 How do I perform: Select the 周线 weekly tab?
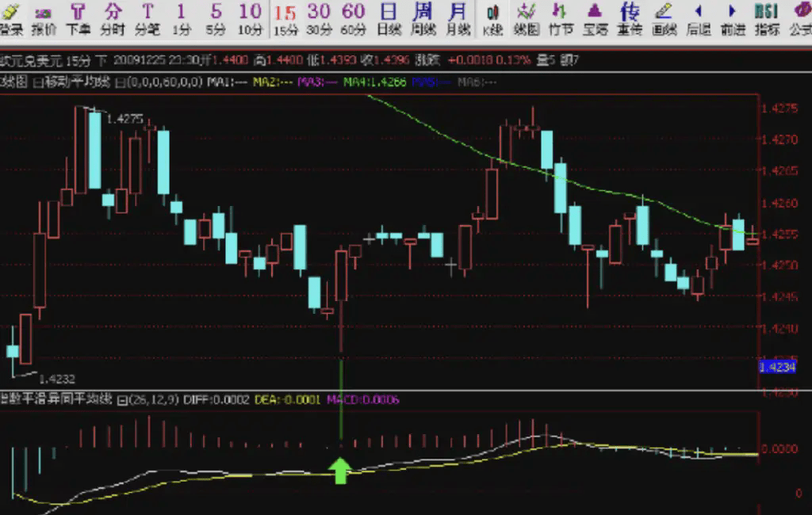pyautogui.click(x=423, y=19)
